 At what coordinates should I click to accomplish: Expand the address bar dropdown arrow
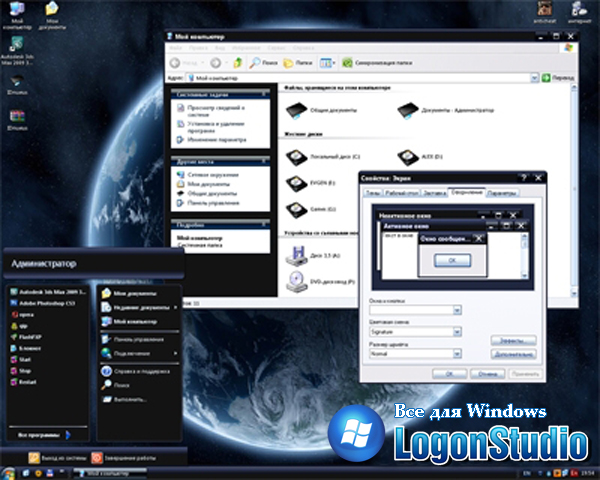click(x=535, y=78)
